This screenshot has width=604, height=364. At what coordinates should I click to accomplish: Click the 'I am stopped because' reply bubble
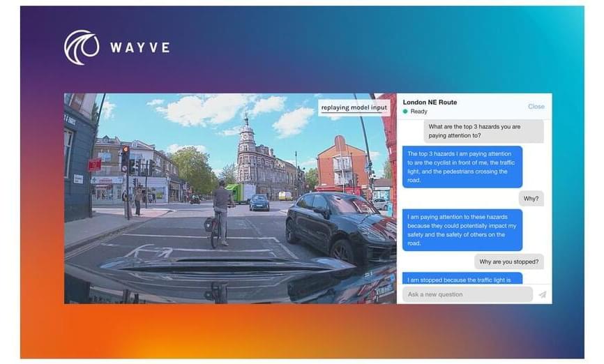462,279
